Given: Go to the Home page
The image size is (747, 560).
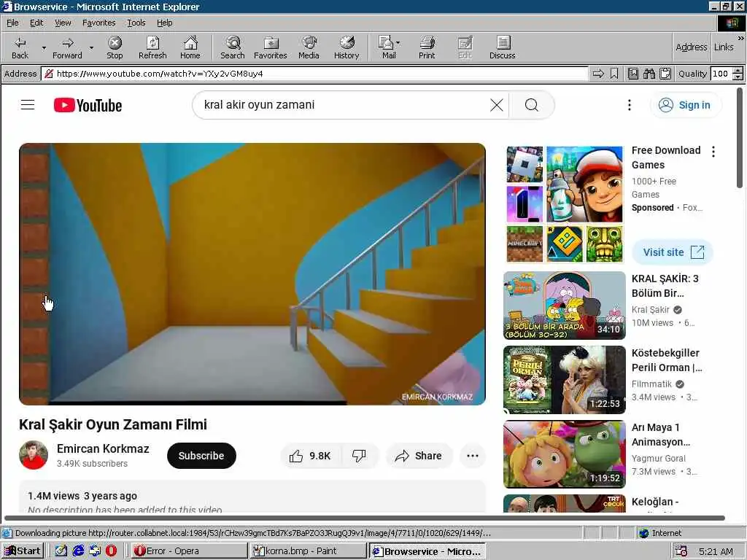Looking at the screenshot, I should pyautogui.click(x=190, y=47).
